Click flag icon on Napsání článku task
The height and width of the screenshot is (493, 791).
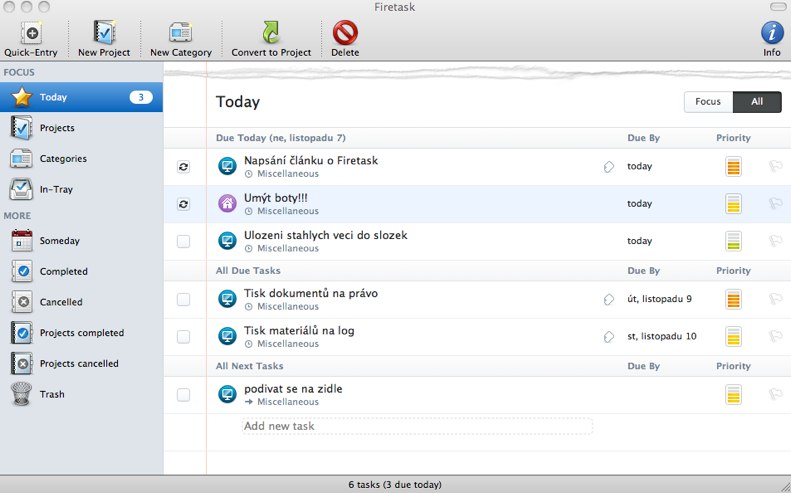pos(775,167)
